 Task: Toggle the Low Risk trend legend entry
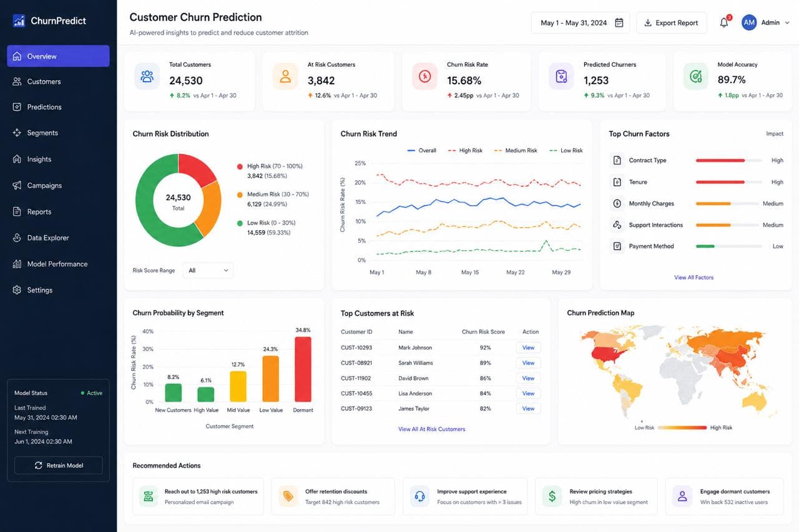point(566,150)
